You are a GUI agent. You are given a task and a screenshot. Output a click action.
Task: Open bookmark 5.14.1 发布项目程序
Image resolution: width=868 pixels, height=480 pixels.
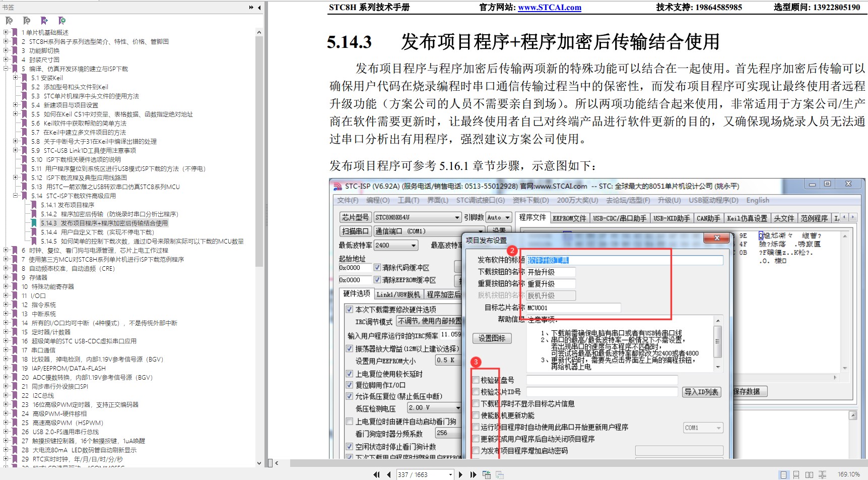(x=68, y=205)
